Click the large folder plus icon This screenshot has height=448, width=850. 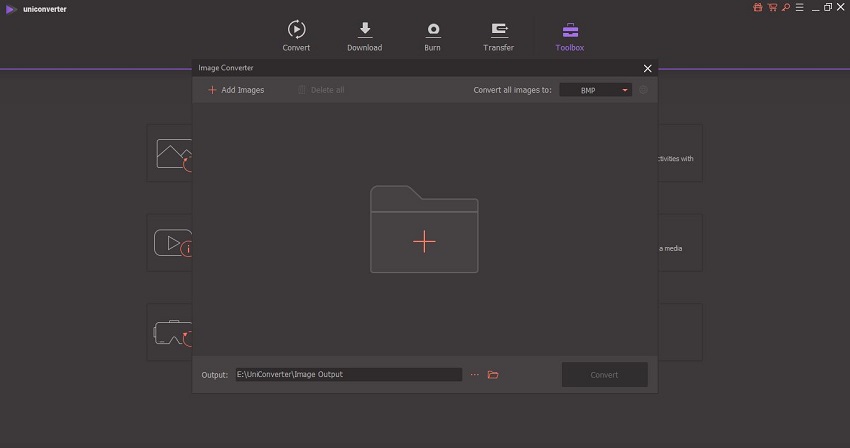pyautogui.click(x=424, y=229)
